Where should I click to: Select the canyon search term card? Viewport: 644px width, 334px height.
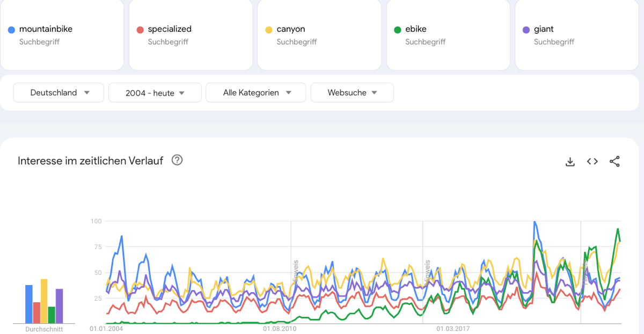pyautogui.click(x=319, y=35)
